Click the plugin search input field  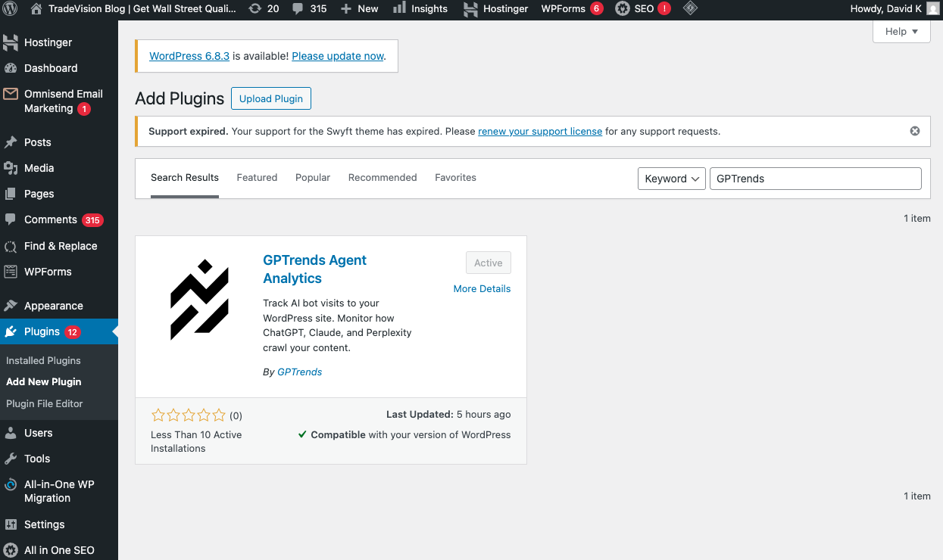815,178
